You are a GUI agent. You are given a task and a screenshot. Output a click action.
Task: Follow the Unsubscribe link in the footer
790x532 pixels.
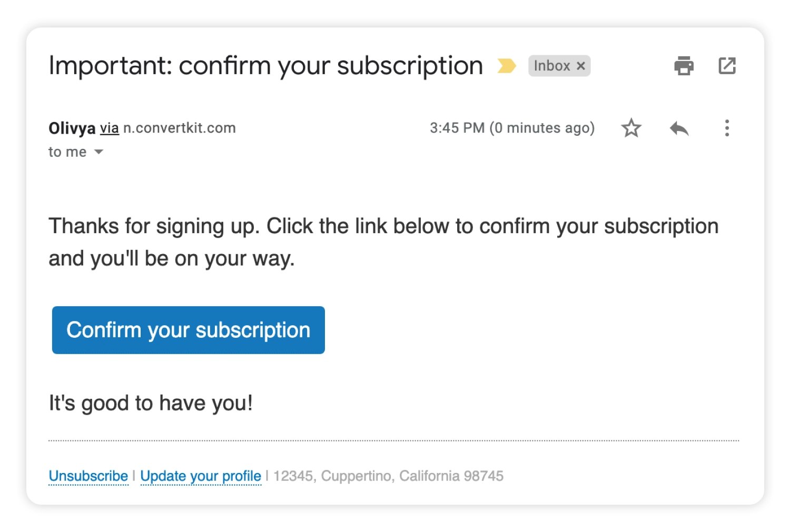tap(88, 476)
